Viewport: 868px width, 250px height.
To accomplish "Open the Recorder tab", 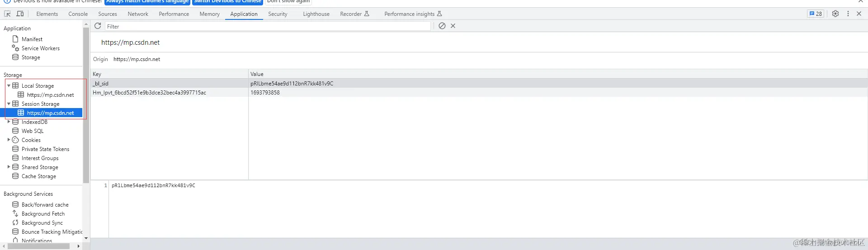I will [x=354, y=14].
